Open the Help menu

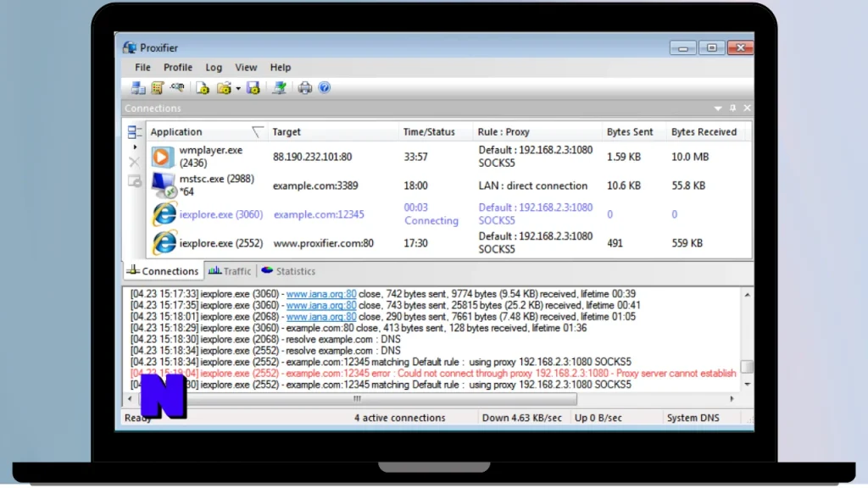(x=280, y=67)
